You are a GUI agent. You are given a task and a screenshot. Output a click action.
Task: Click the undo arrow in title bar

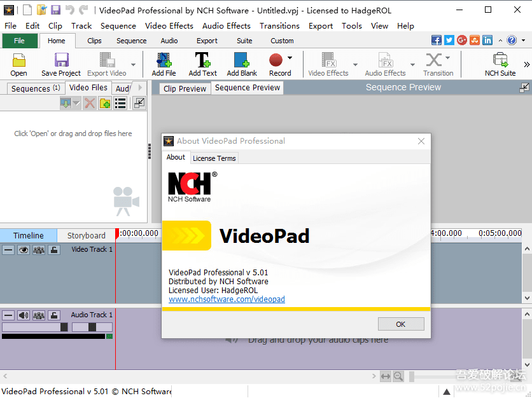[70, 10]
